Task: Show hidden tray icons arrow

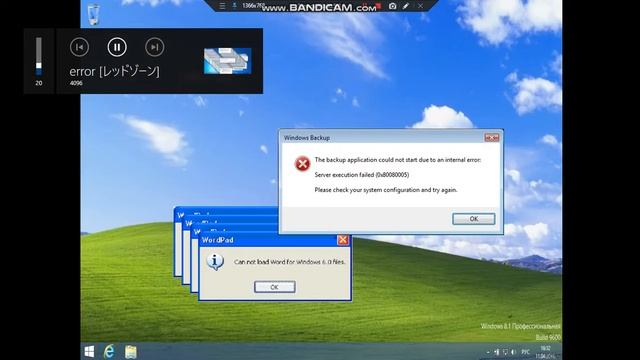Action: [488, 352]
